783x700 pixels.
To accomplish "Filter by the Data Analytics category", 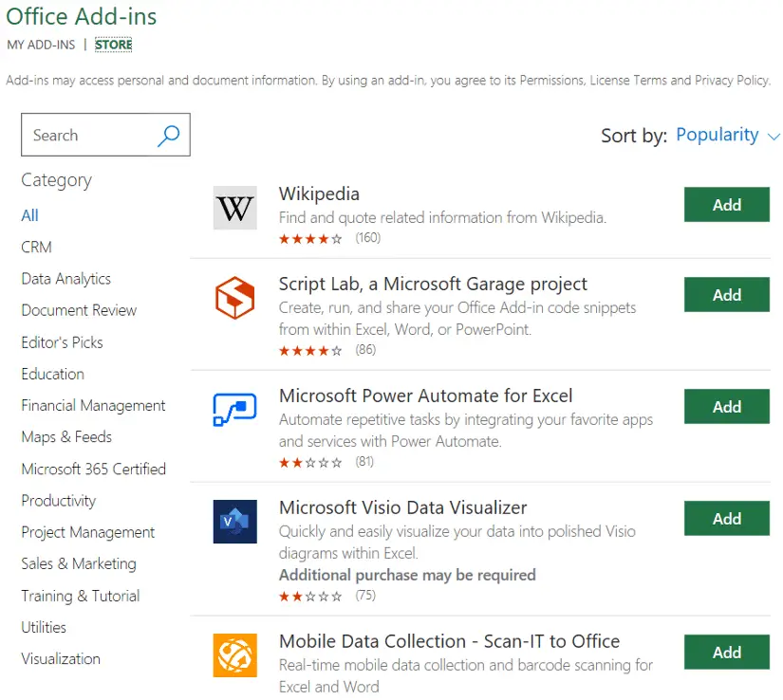I will pyautogui.click(x=65, y=279).
